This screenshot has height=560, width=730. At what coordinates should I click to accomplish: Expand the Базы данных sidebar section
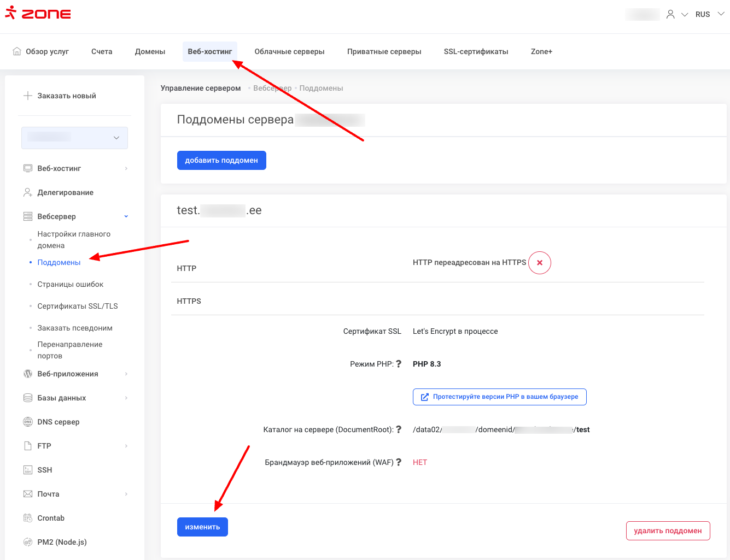coord(126,398)
